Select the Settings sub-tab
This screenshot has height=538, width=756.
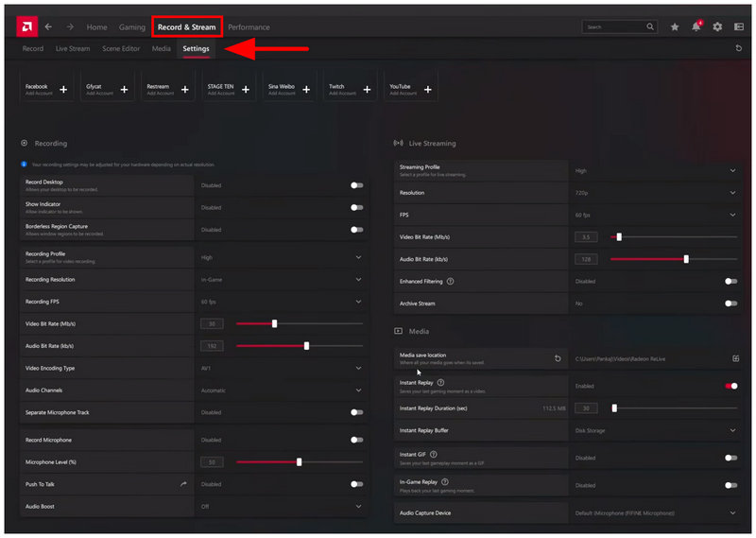[196, 49]
